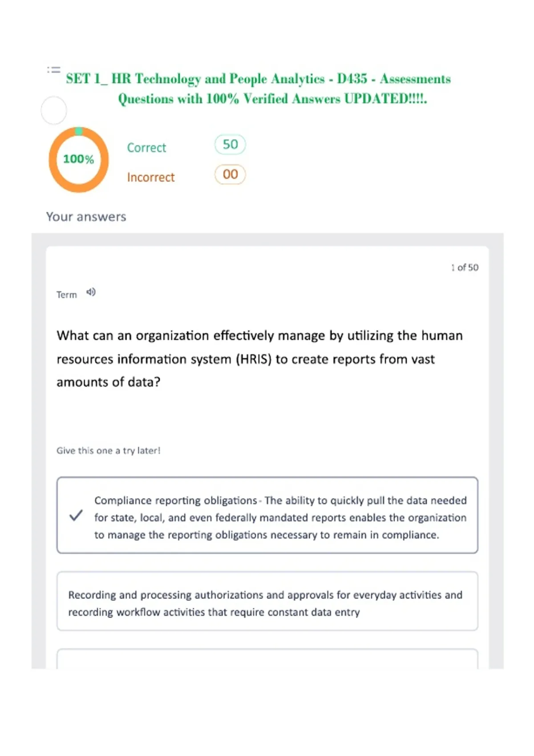Click the Correct label
Screen dimensions: 534x756
(x=146, y=148)
